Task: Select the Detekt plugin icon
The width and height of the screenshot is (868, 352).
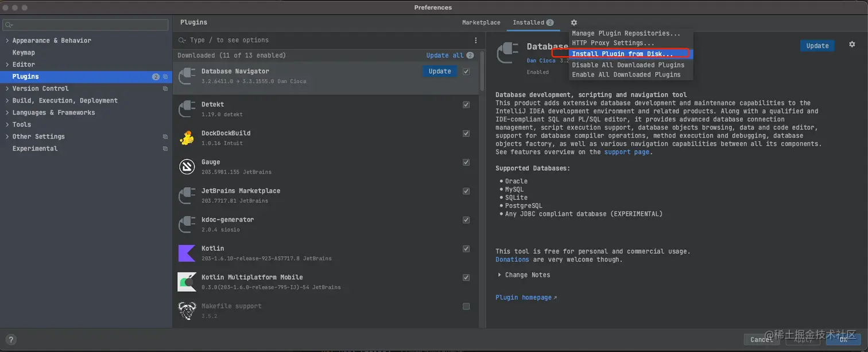Action: (x=187, y=109)
